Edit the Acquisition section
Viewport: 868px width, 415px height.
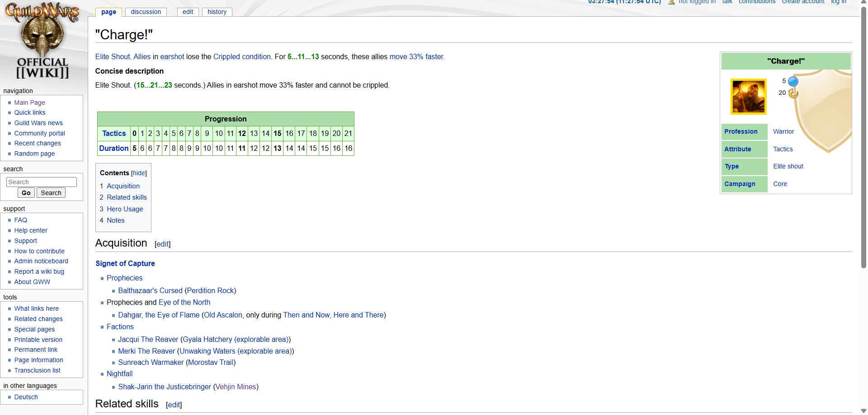[x=163, y=244]
